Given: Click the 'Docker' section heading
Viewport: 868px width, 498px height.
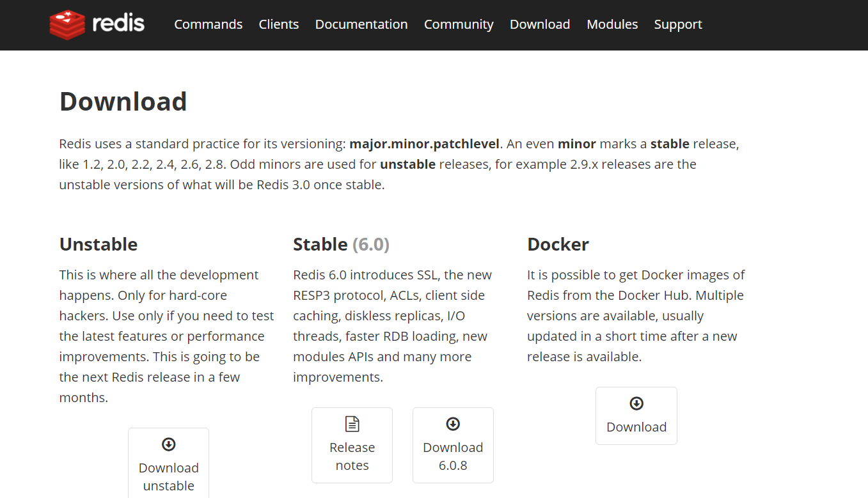Looking at the screenshot, I should [x=558, y=244].
